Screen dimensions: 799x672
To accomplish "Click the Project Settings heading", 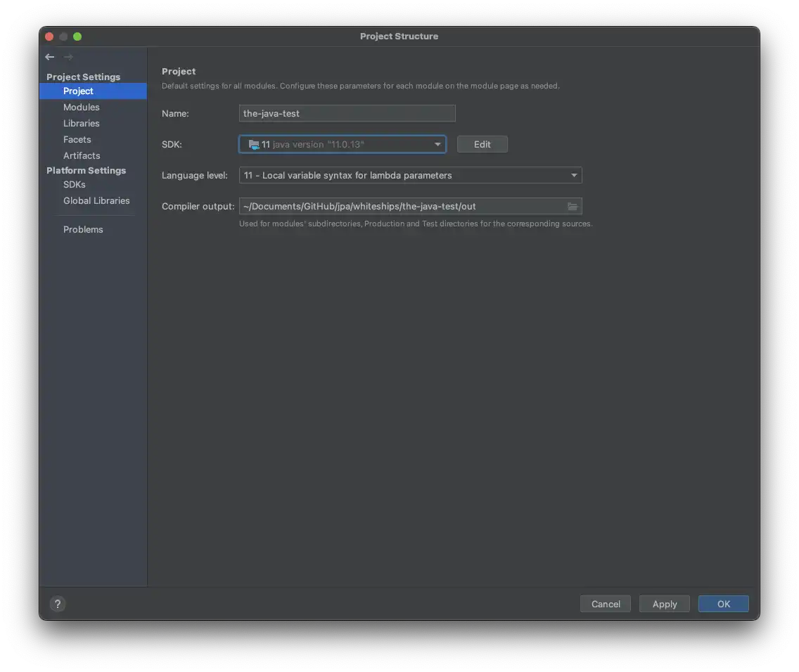I will [x=83, y=77].
